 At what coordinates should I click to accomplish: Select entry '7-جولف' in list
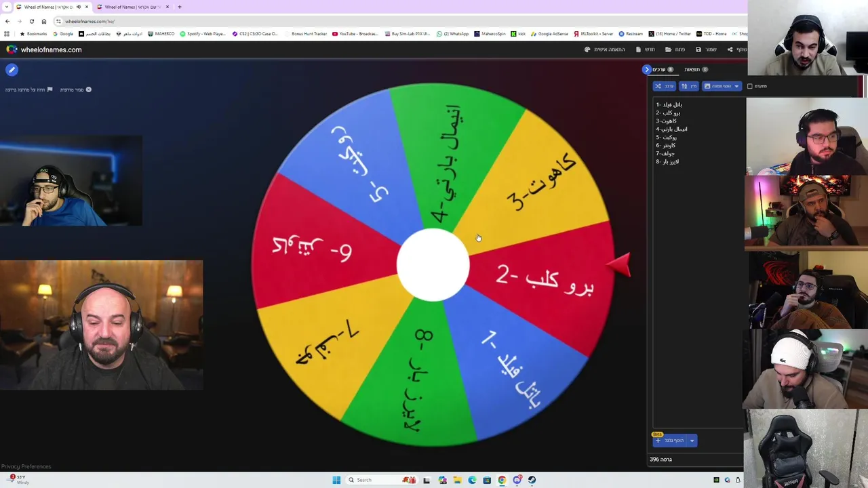[x=665, y=153]
